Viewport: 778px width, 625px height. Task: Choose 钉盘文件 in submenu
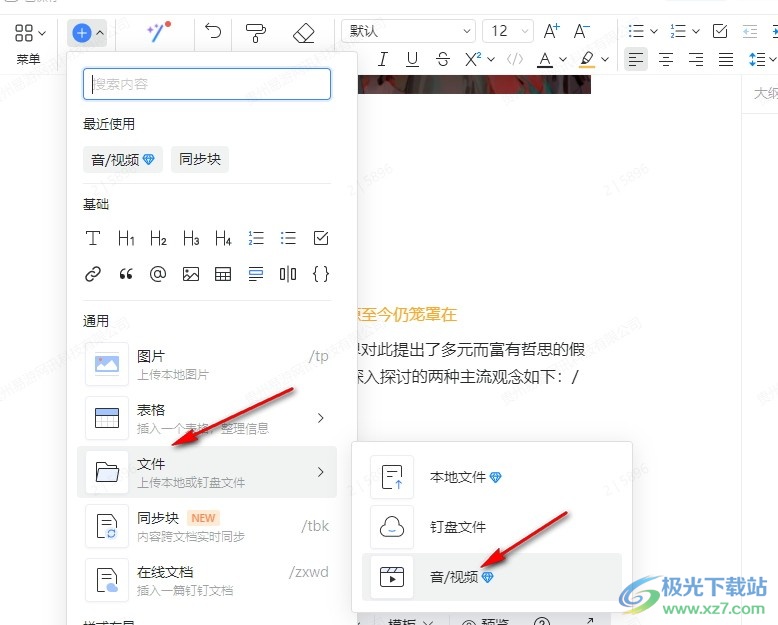pos(492,527)
